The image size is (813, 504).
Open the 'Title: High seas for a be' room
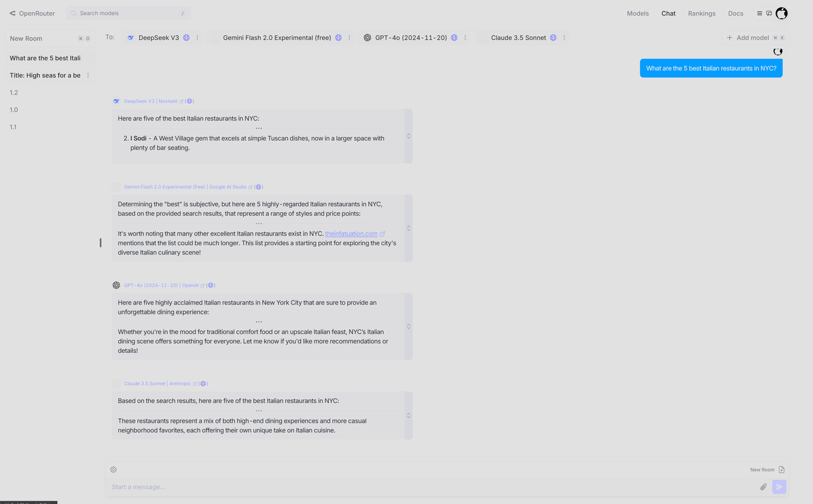[x=45, y=76]
